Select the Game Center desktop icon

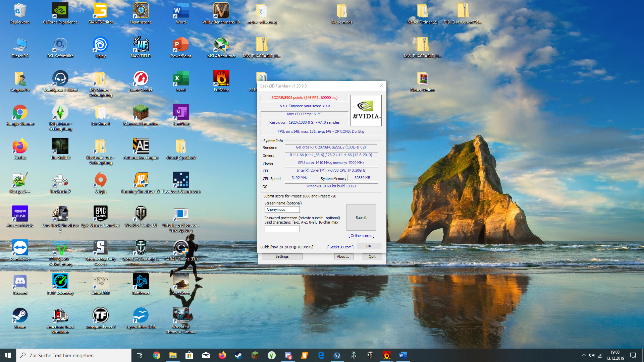point(141,81)
